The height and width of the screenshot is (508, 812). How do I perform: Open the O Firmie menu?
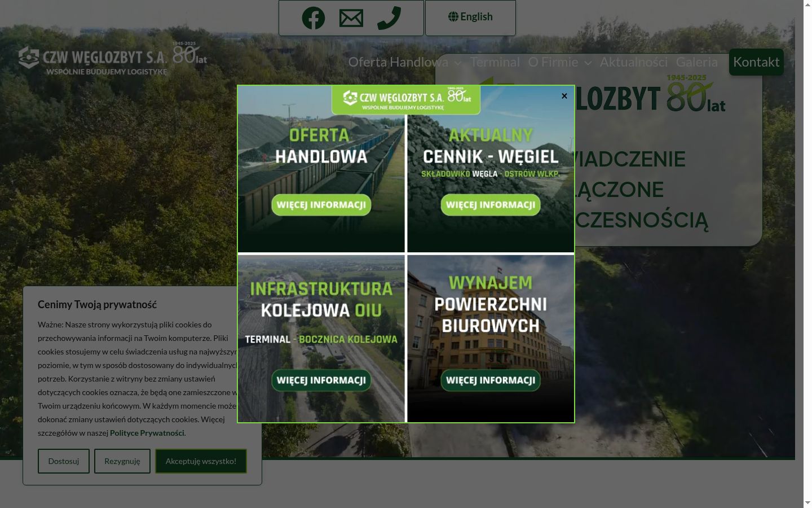[553, 62]
